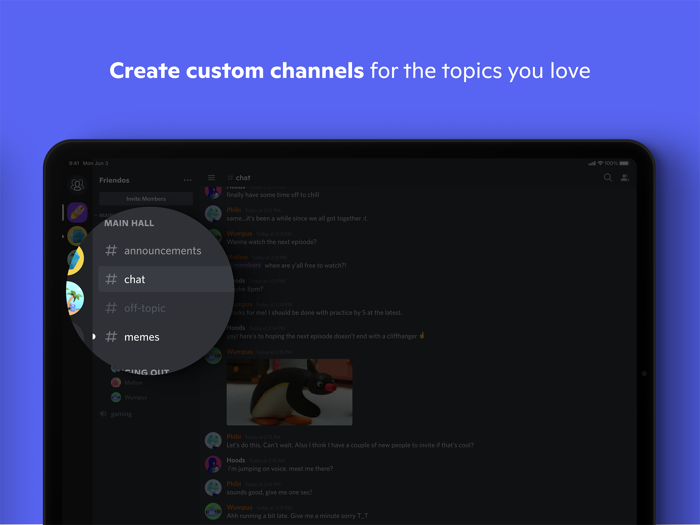
Task: Click the Invite Members button
Action: [146, 199]
